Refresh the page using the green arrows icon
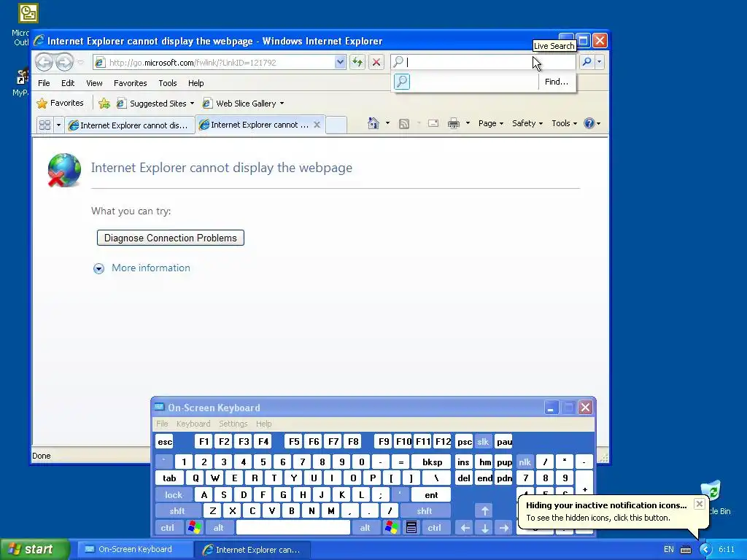The height and width of the screenshot is (560, 747). [357, 62]
